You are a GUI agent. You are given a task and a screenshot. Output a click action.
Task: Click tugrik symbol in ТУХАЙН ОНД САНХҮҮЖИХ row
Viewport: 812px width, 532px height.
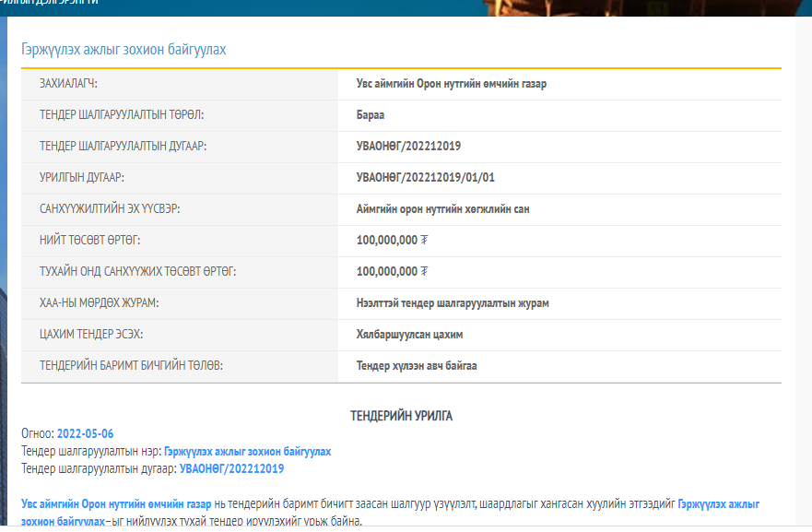click(x=424, y=272)
